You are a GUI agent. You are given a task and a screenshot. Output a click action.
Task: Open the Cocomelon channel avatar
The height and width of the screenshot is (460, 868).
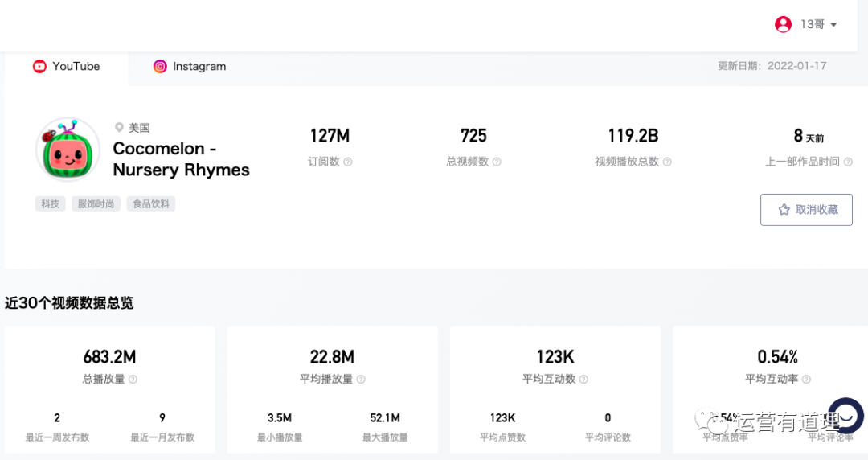(68, 150)
